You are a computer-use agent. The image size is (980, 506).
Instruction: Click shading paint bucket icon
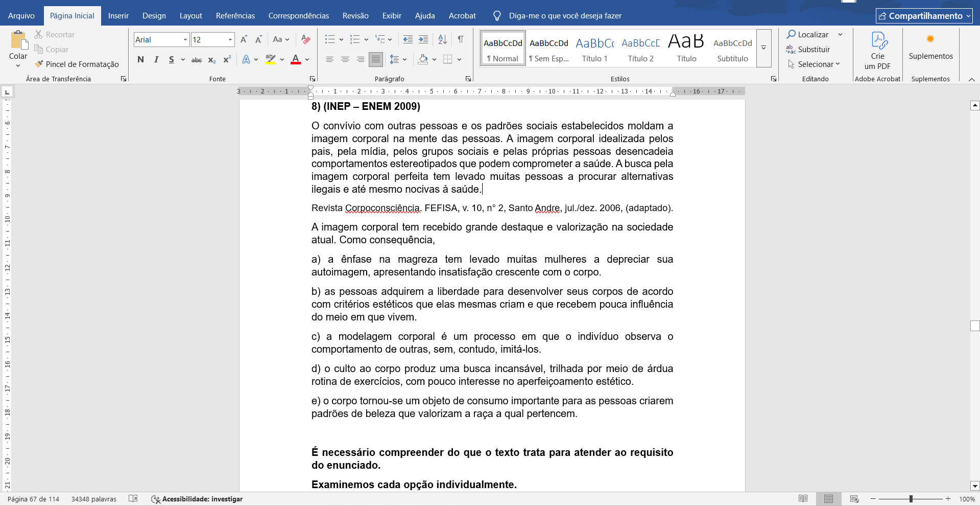pyautogui.click(x=423, y=60)
